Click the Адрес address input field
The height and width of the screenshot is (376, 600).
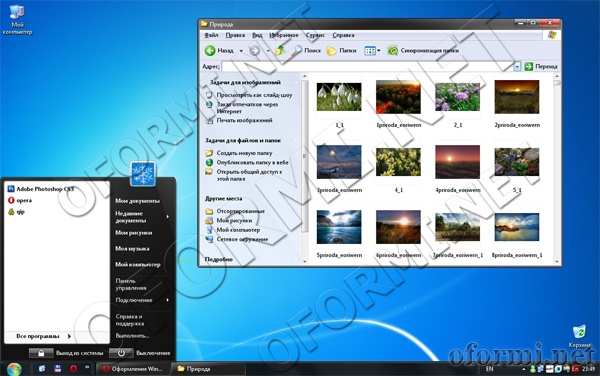(367, 67)
